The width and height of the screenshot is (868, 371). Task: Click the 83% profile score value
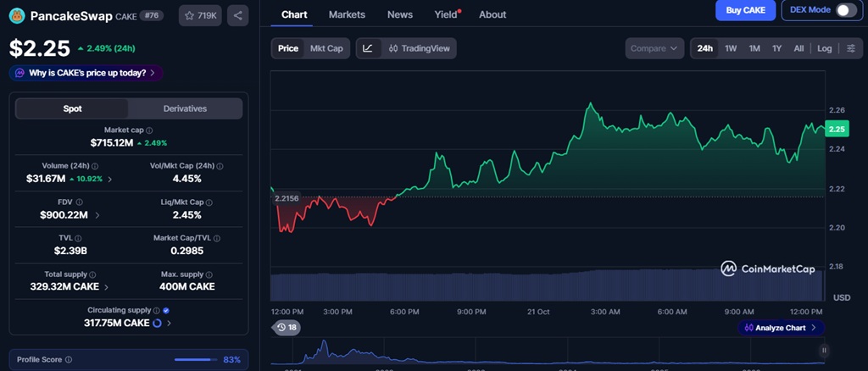[232, 360]
